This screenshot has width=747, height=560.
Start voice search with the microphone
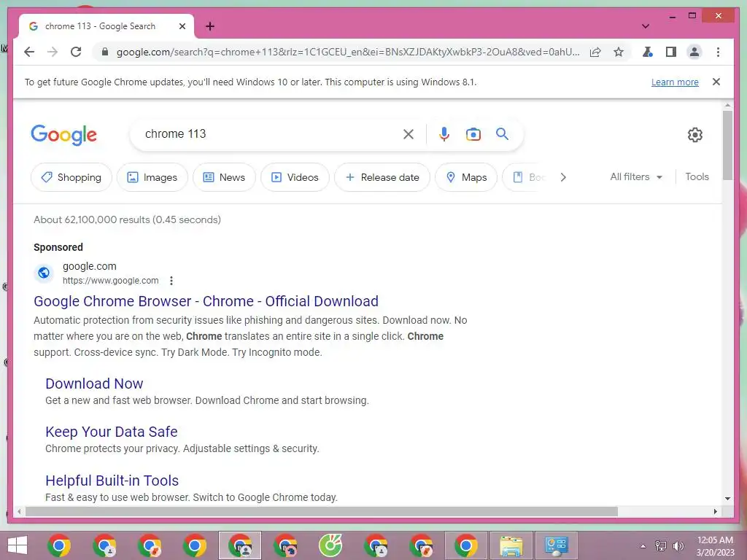click(444, 134)
